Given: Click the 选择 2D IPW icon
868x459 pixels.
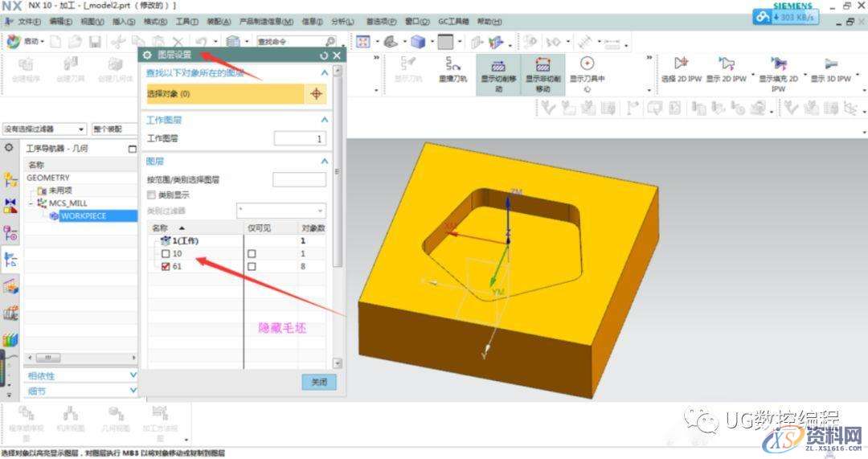Looking at the screenshot, I should coord(681,64).
